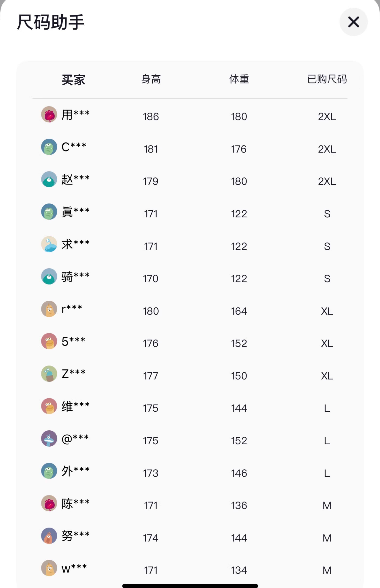380x588 pixels.
Task: Tap buyer name 骑***
Action: [75, 276]
